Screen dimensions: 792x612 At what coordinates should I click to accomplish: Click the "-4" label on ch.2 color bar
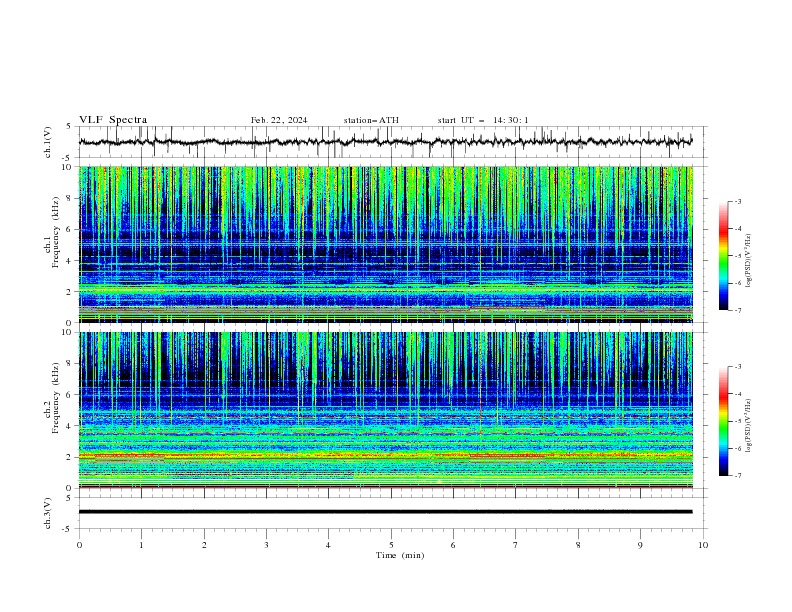point(738,394)
